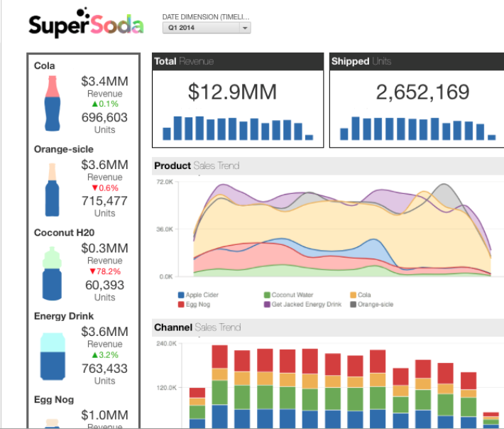The height and width of the screenshot is (429, 504).
Task: Click the 3.2% change value
Action: (109, 355)
